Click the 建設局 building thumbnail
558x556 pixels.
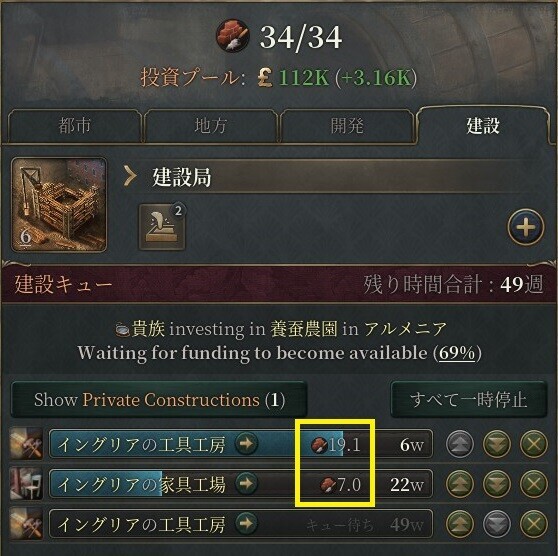(59, 205)
